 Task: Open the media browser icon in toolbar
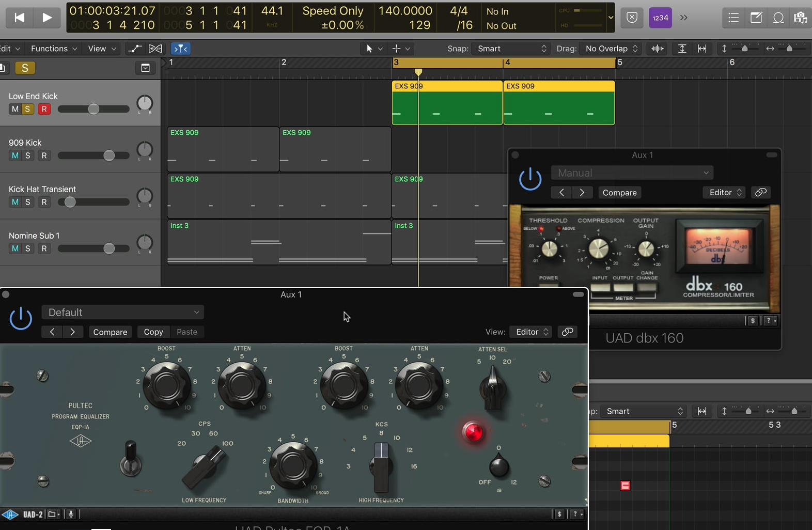pos(801,18)
